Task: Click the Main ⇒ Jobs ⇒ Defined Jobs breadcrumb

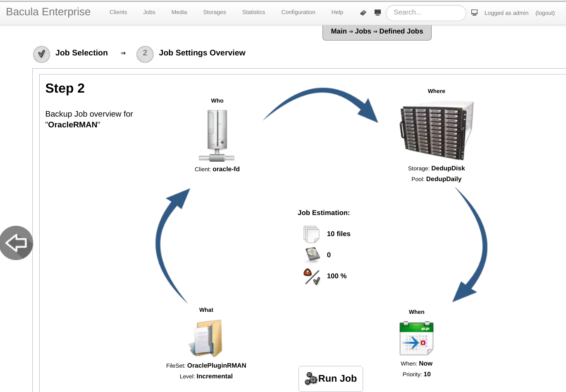Action: pos(377,31)
